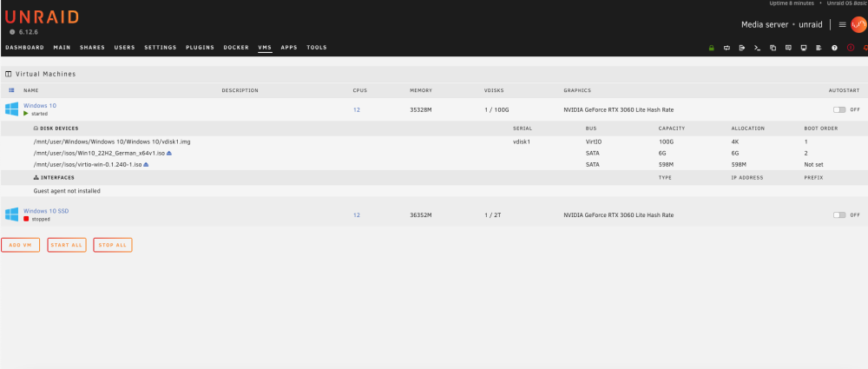Click the orange Unraid avatar icon
Image resolution: width=868 pixels, height=369 pixels.
[x=858, y=24]
